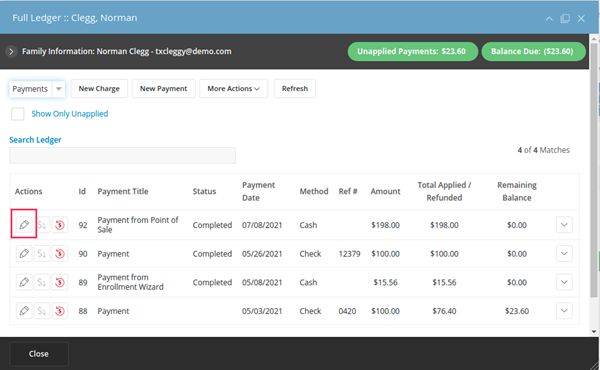
Task: Click the New Payment button
Action: (163, 88)
